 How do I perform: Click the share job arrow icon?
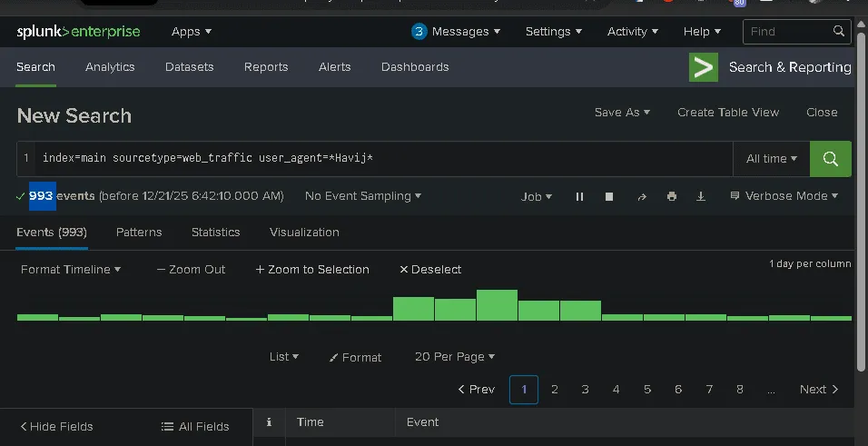point(642,196)
